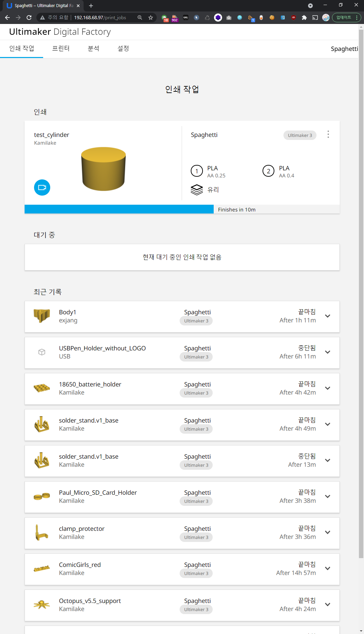Viewport: 364px width, 634px height.
Task: Expand the 18650_batterie_holder row
Action: click(x=327, y=388)
